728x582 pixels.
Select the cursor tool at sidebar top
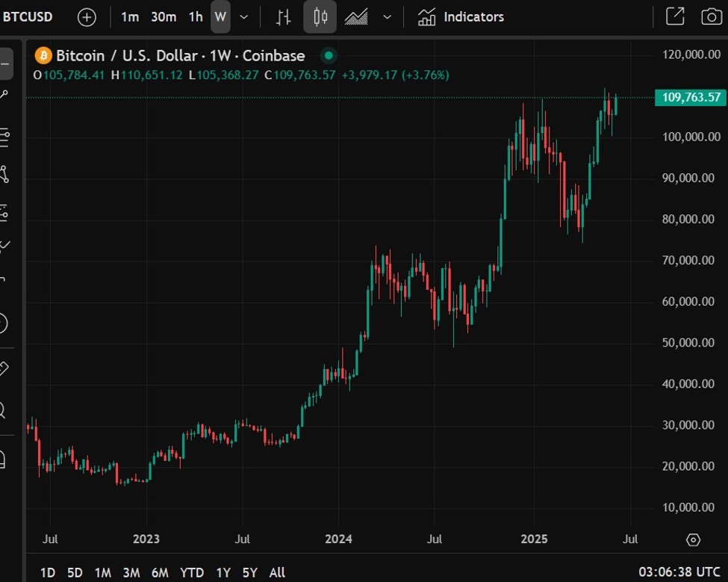click(7, 62)
